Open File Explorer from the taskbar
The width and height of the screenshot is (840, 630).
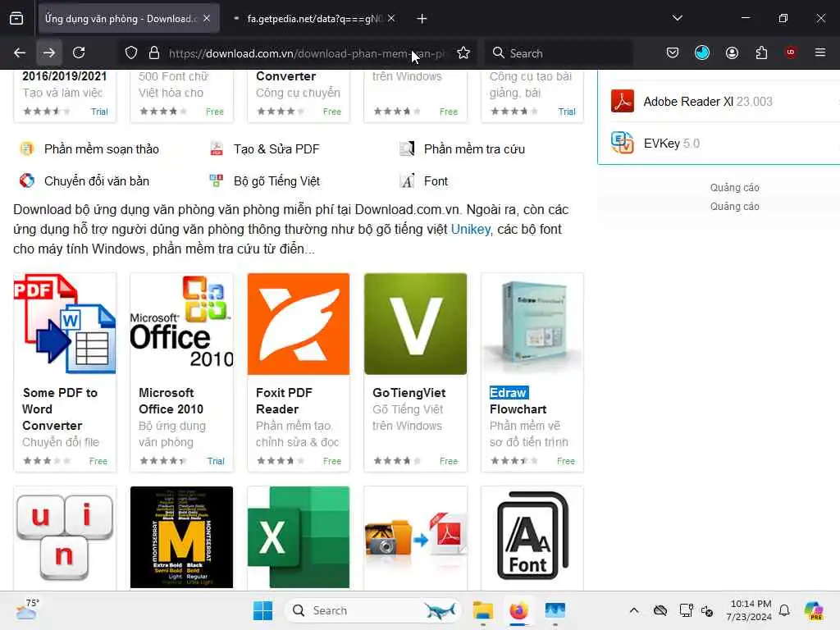482,610
